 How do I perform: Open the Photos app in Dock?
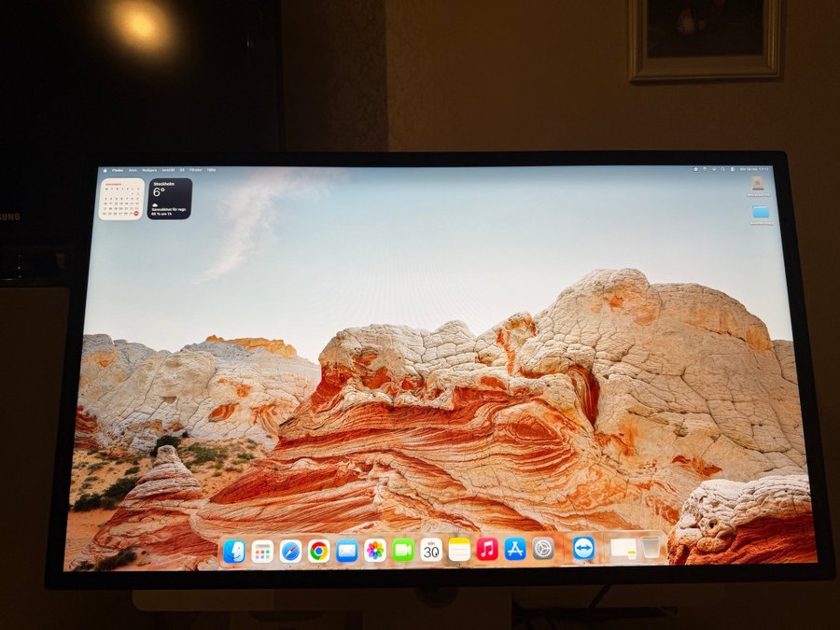pos(375,551)
